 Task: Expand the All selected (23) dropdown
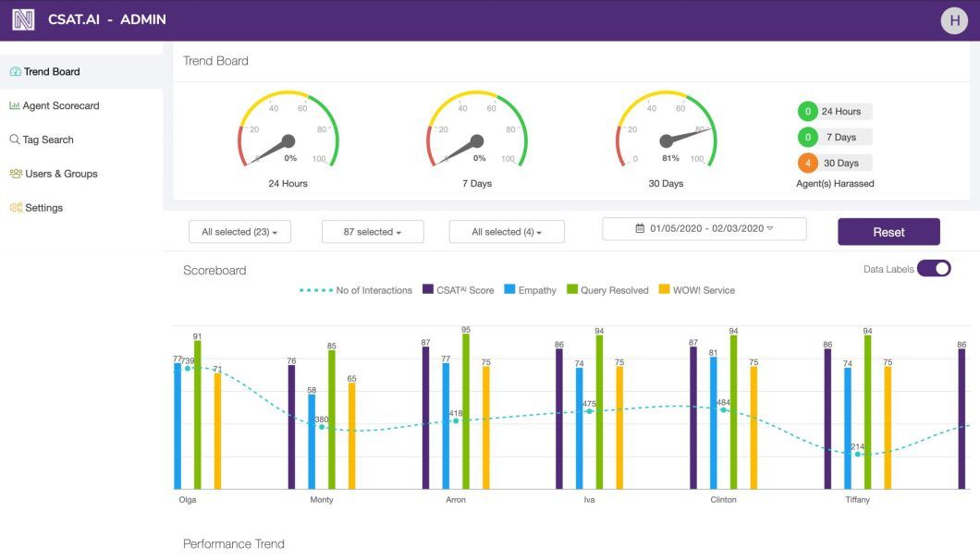[239, 232]
